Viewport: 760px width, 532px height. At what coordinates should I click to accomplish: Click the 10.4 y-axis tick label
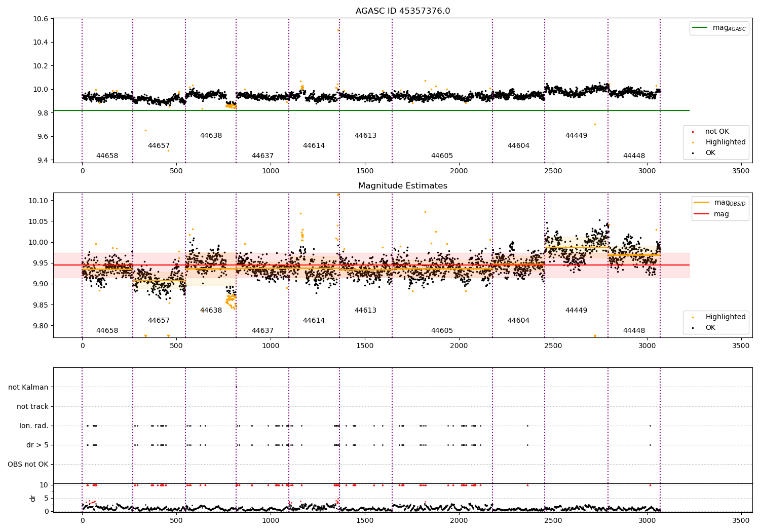click(41, 42)
